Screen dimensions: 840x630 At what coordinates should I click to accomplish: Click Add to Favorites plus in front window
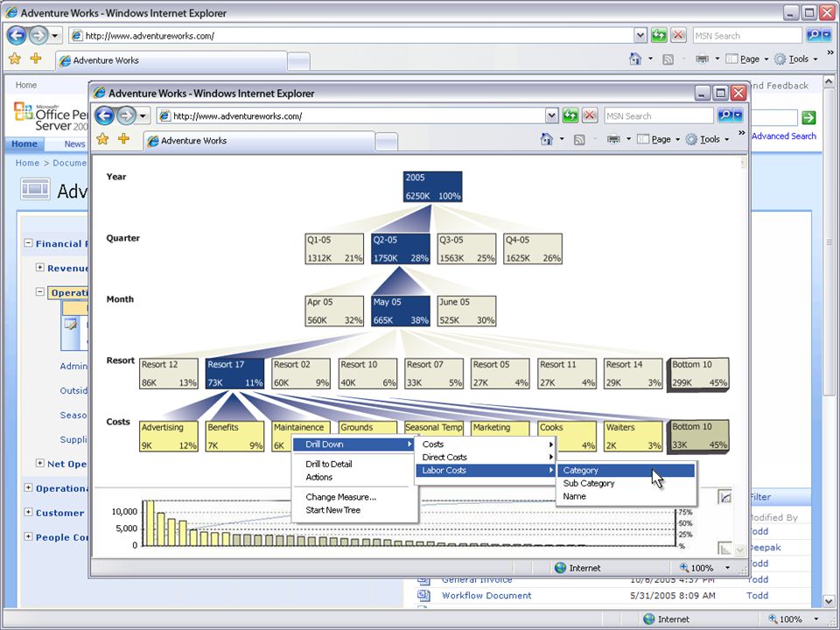[123, 139]
